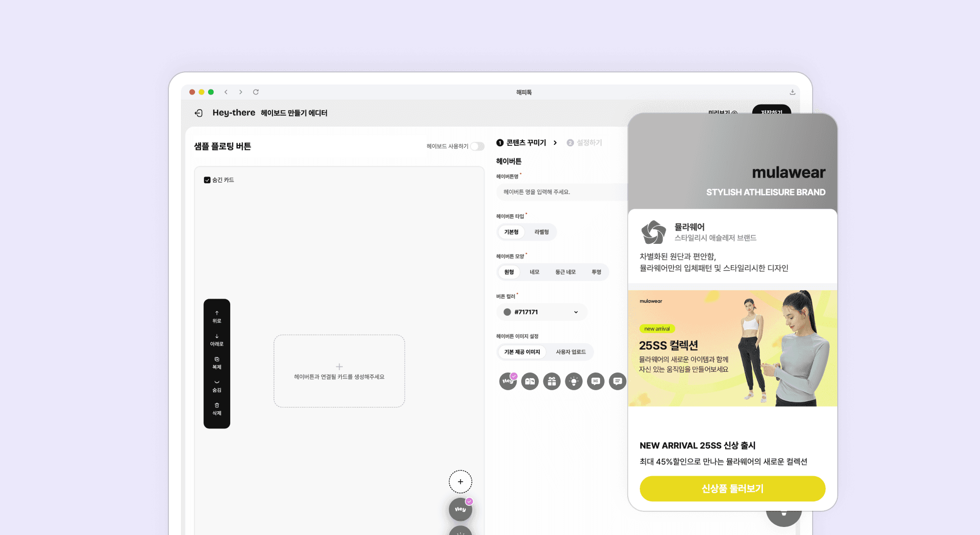Viewport: 980px width, 535px height.
Task: Click the 헤이버튼 section heading
Action: [x=509, y=161]
